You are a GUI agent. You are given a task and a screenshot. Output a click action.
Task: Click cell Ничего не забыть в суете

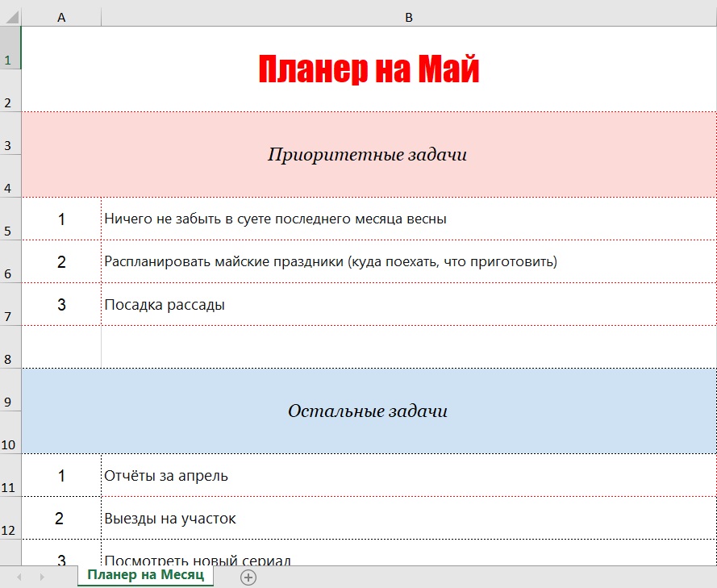click(408, 219)
